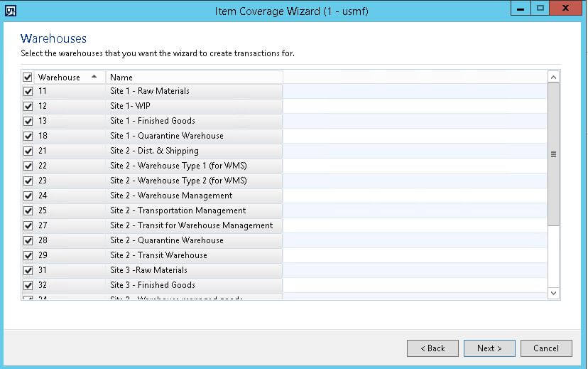Deselect warehouse 31 Site 3 Raw Materials checkbox
The image size is (588, 369).
click(x=28, y=270)
